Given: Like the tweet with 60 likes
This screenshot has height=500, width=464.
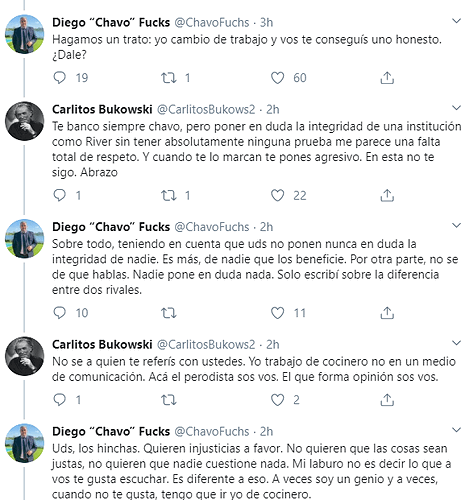Looking at the screenshot, I should [x=277, y=78].
